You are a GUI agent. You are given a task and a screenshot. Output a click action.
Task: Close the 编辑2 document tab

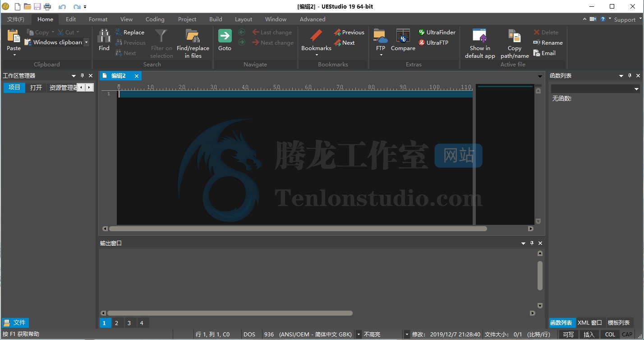pyautogui.click(x=137, y=76)
